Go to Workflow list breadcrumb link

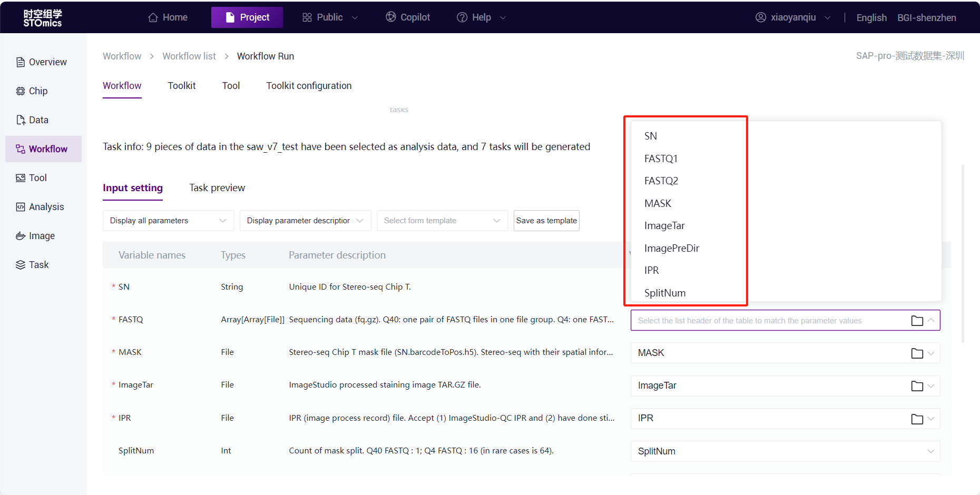(189, 56)
